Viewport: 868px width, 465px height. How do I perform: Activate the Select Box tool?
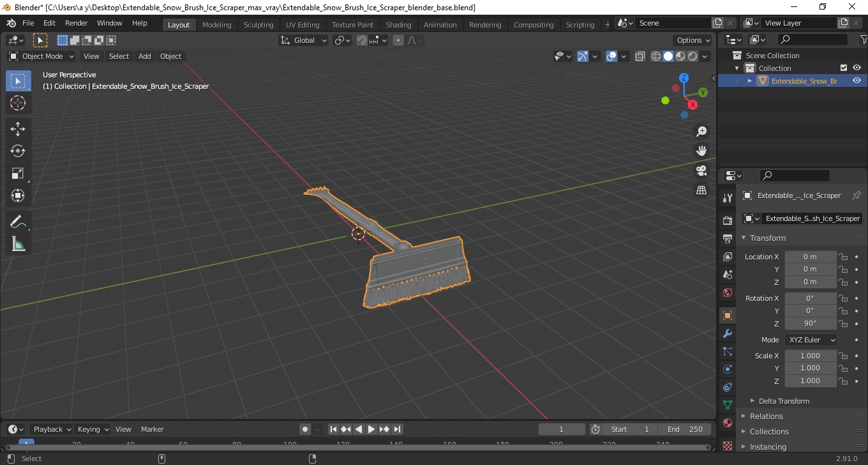(x=18, y=80)
